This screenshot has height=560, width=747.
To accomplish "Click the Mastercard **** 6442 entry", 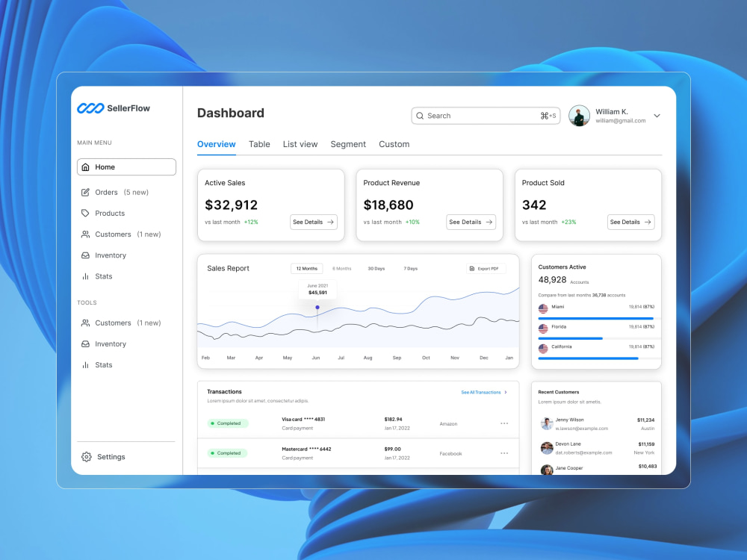I will pos(306,449).
